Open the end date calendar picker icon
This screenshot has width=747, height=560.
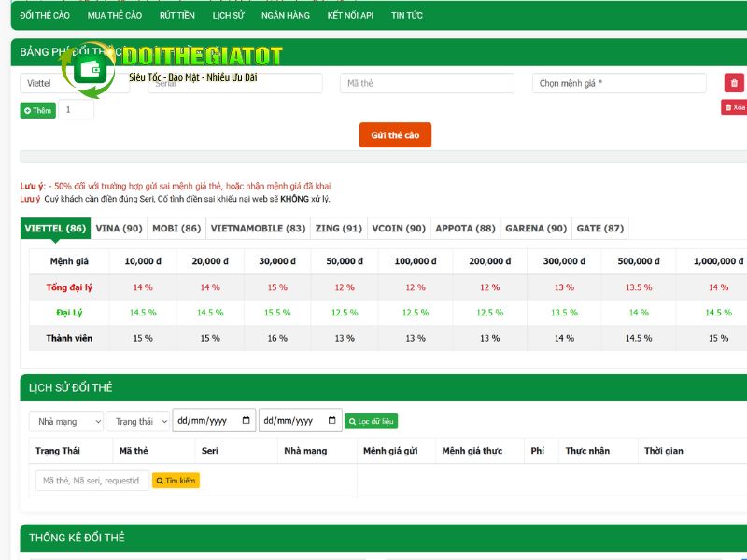click(332, 420)
